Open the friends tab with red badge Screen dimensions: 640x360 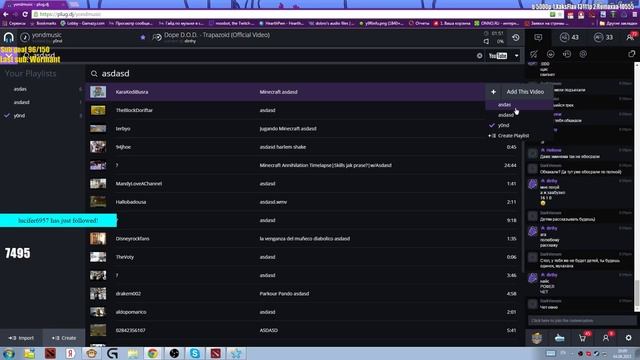(631, 37)
